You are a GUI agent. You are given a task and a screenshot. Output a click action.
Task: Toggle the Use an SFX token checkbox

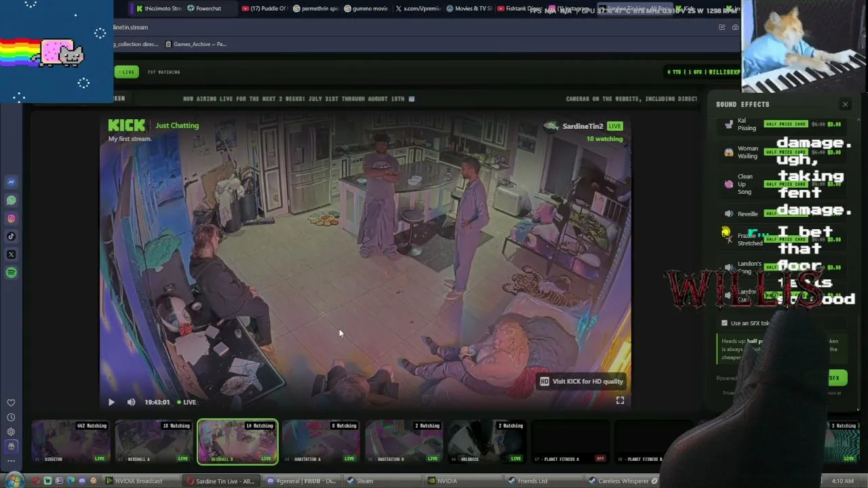coord(724,323)
